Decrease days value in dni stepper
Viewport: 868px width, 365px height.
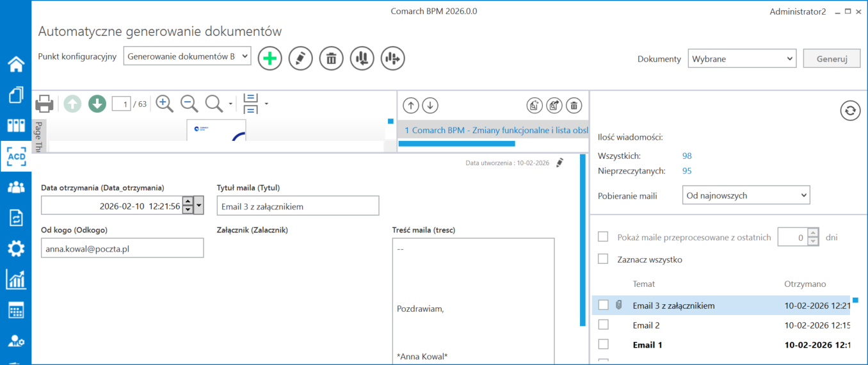coord(813,241)
